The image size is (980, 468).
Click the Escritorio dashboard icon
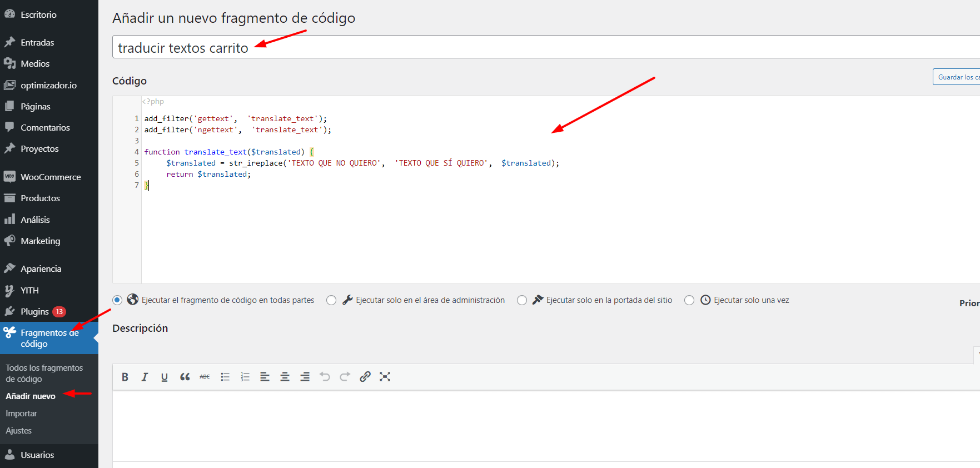click(x=9, y=14)
